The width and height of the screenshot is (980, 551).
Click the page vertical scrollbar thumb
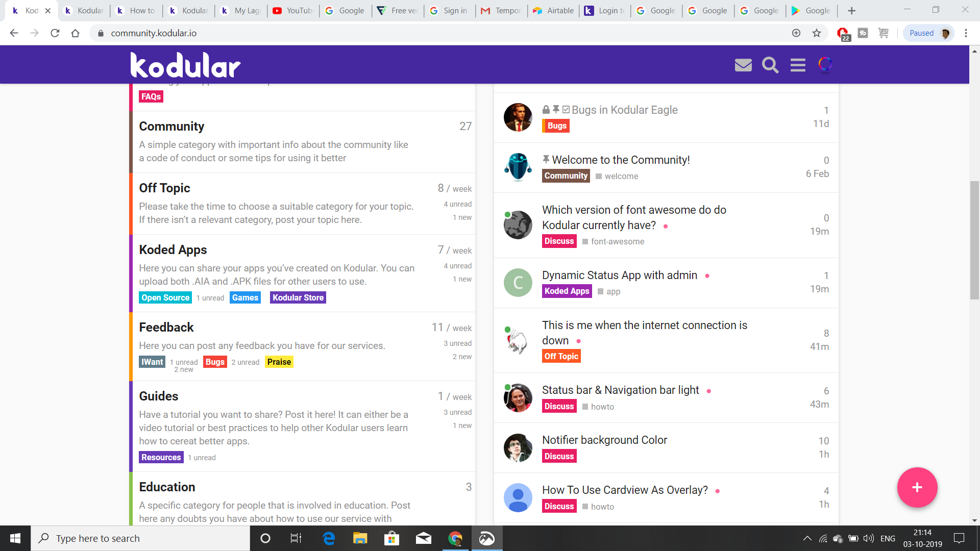click(974, 240)
